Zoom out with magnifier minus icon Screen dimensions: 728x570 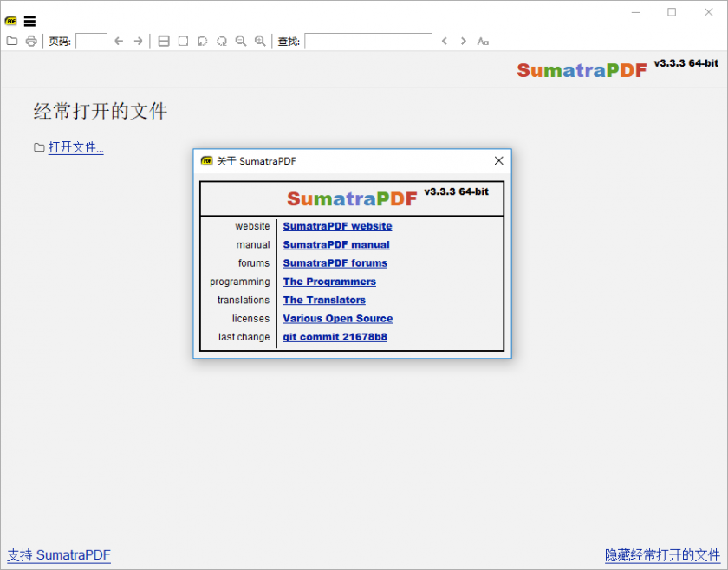(x=241, y=41)
